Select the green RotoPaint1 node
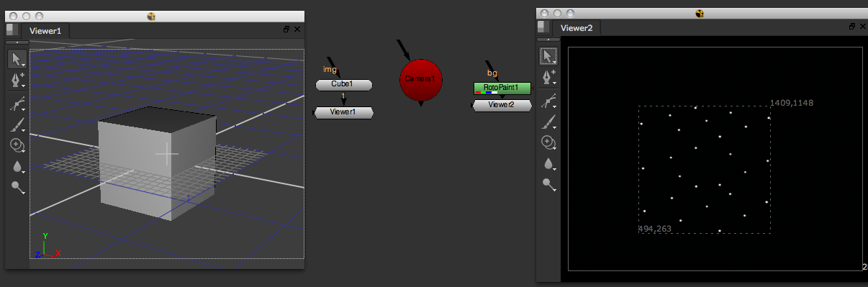 (502, 88)
